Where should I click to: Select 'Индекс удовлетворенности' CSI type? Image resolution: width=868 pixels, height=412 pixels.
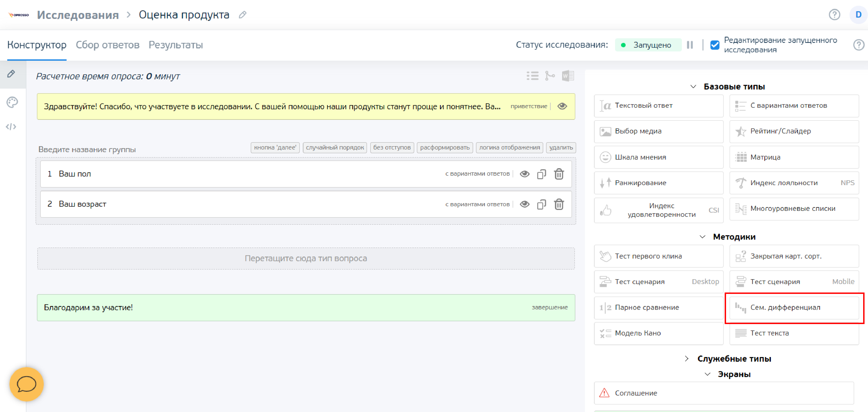658,210
